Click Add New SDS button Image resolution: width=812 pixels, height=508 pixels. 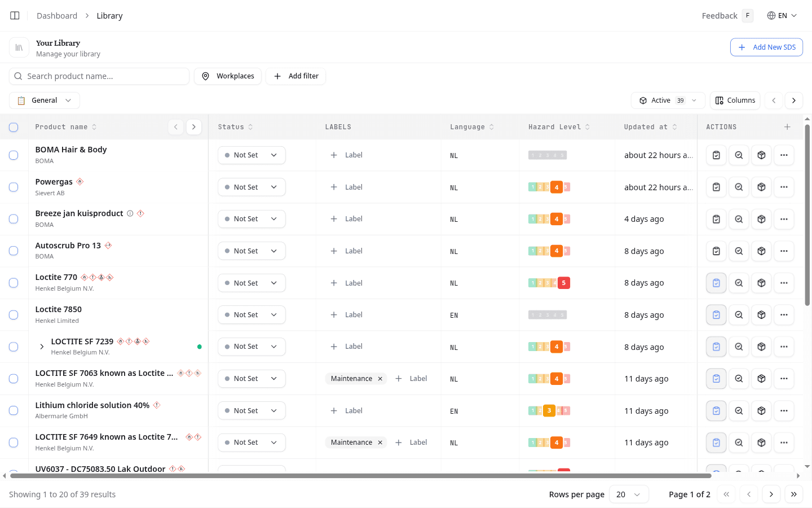pyautogui.click(x=766, y=47)
